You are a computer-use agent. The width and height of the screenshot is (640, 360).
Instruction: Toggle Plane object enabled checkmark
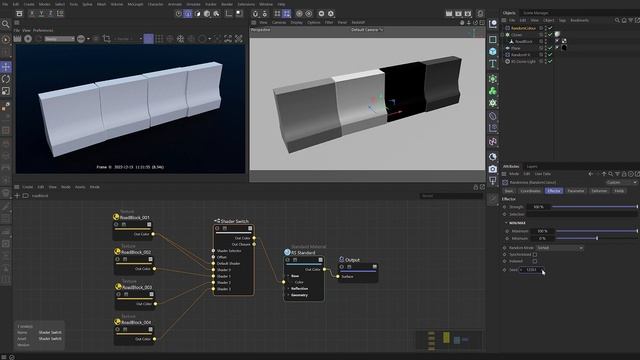[x=550, y=48]
